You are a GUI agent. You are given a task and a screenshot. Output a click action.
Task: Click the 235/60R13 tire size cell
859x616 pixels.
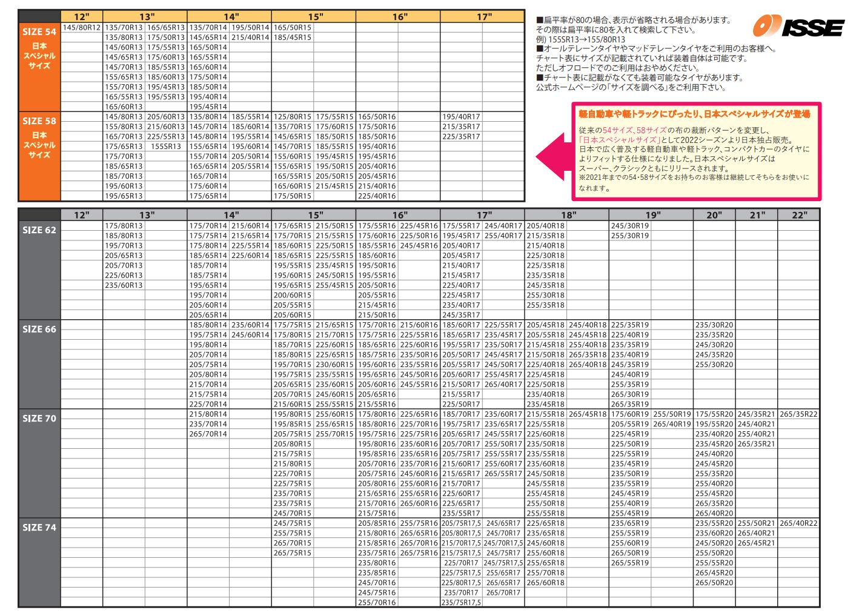click(124, 285)
